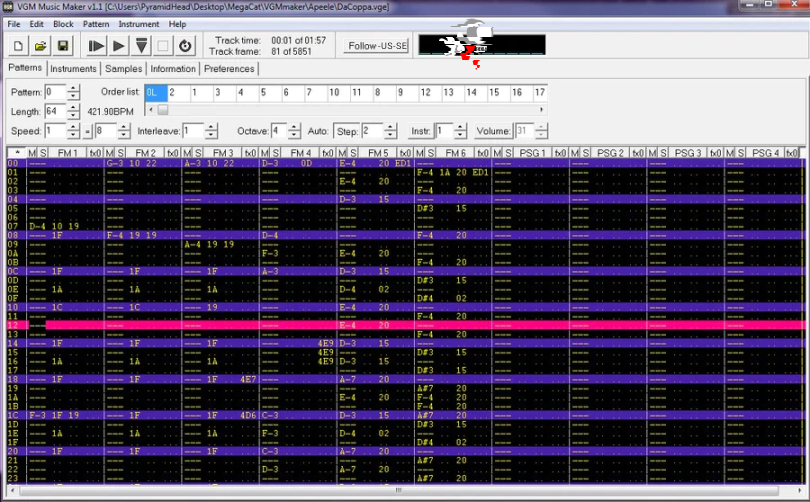Solo the FM 3 channel
810x502 pixels.
click(x=198, y=152)
